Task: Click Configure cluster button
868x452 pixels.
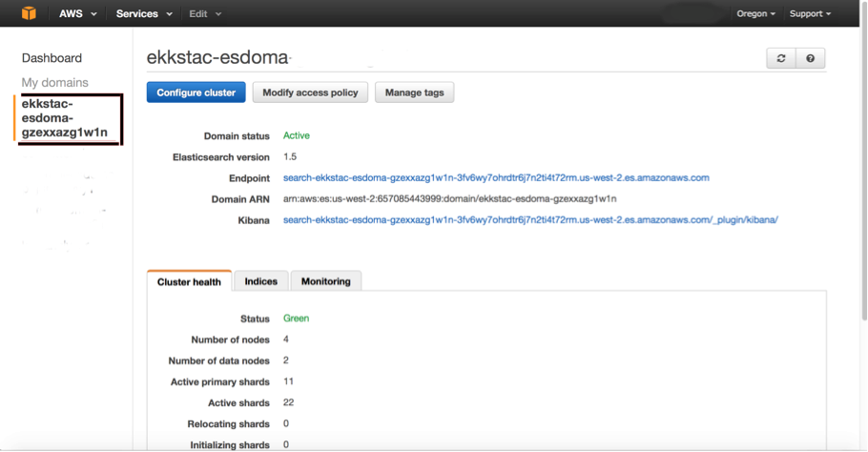Action: [196, 92]
